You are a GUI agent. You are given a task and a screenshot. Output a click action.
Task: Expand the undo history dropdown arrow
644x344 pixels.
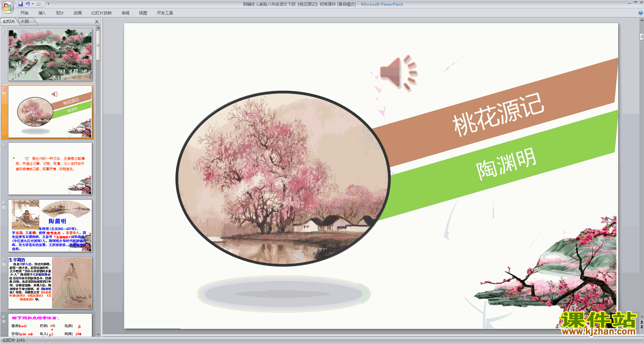[33, 4]
